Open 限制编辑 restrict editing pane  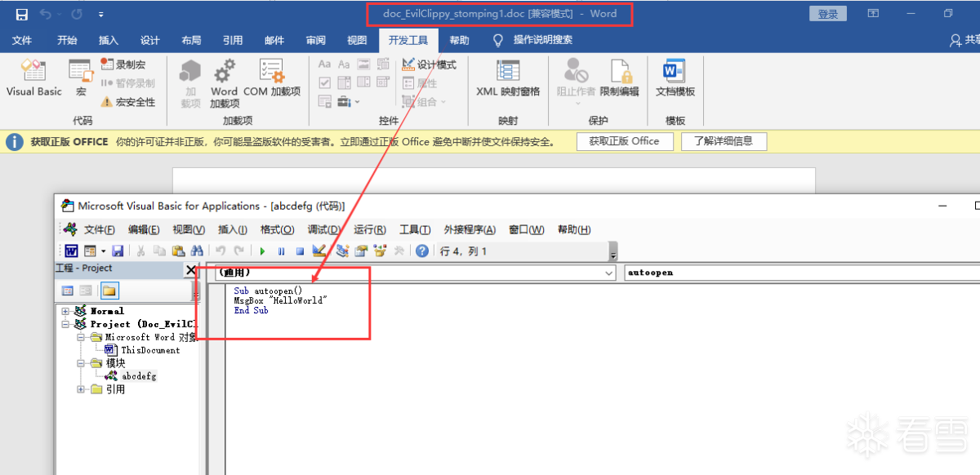pos(619,78)
